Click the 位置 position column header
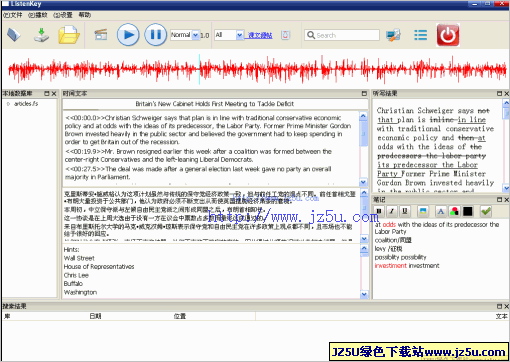 coord(180,316)
